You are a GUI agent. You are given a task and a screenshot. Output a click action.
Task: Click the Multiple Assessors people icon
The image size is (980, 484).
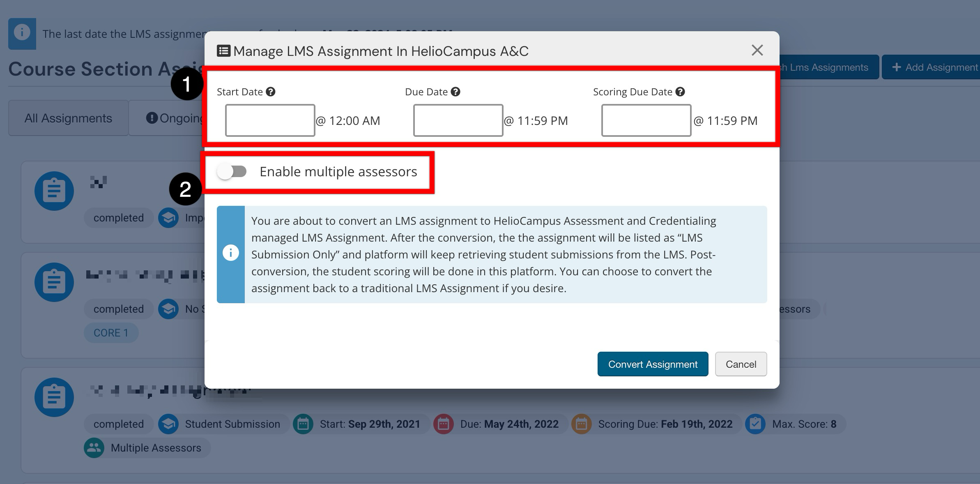click(x=94, y=448)
